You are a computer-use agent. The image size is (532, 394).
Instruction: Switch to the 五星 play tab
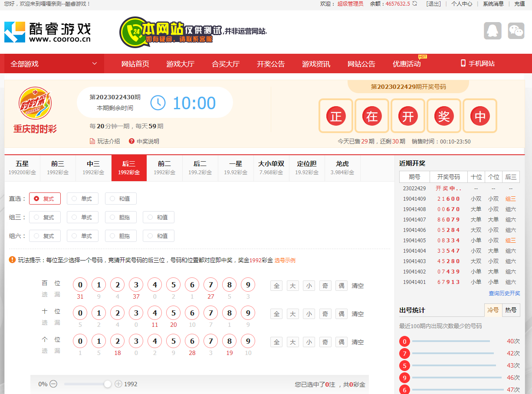[22, 168]
